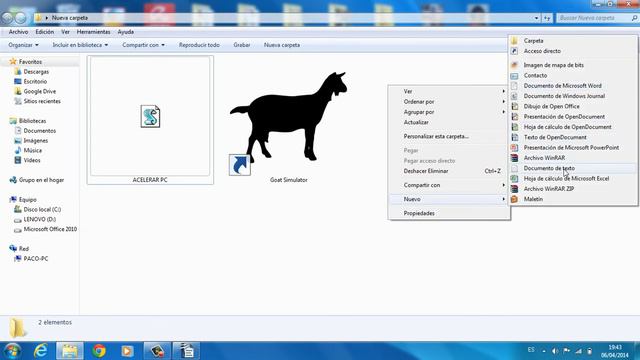The width and height of the screenshot is (640, 360).
Task: Choose Actualizar in the context menu
Action: coord(449,122)
